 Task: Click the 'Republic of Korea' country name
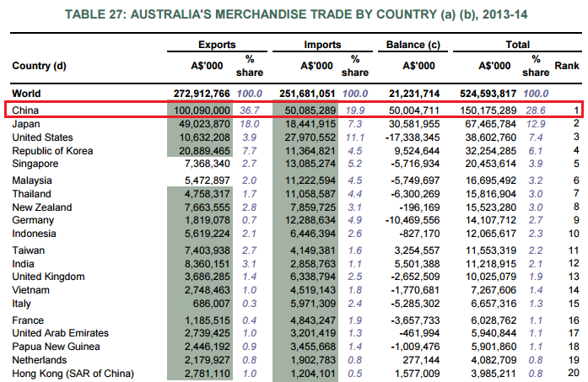click(x=52, y=151)
